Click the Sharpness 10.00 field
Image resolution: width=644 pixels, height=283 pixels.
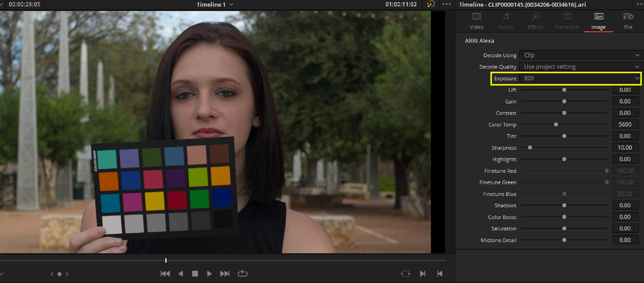(625, 148)
